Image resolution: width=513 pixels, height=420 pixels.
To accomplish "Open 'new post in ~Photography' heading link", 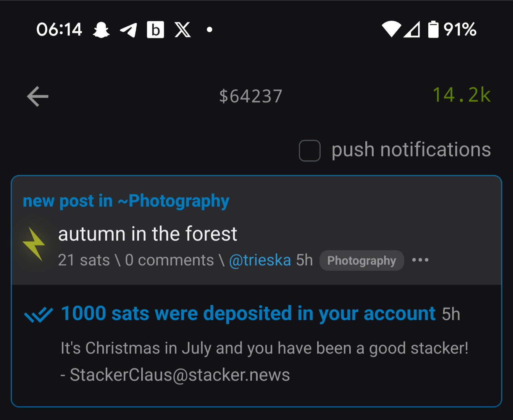I will (x=126, y=201).
